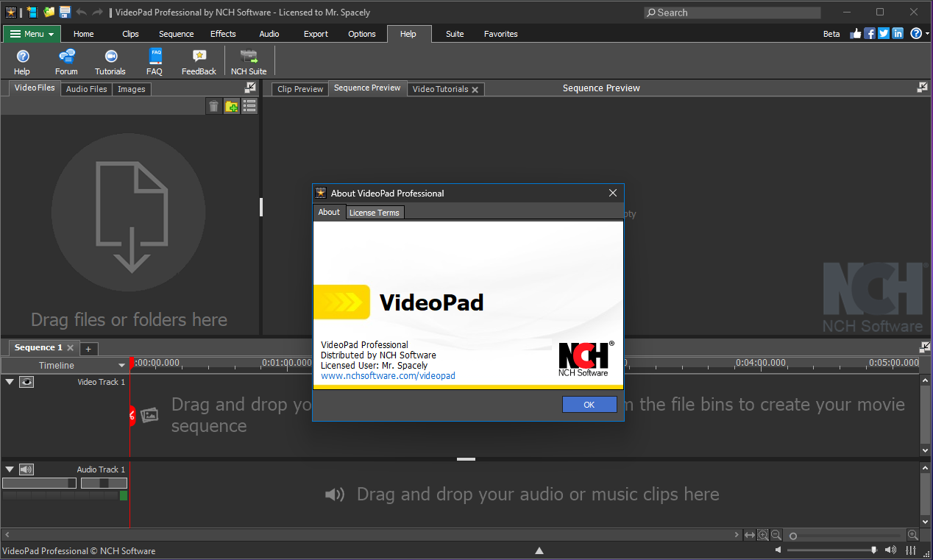Delete selected item using the bin trash icon
This screenshot has width=933, height=560.
point(213,107)
